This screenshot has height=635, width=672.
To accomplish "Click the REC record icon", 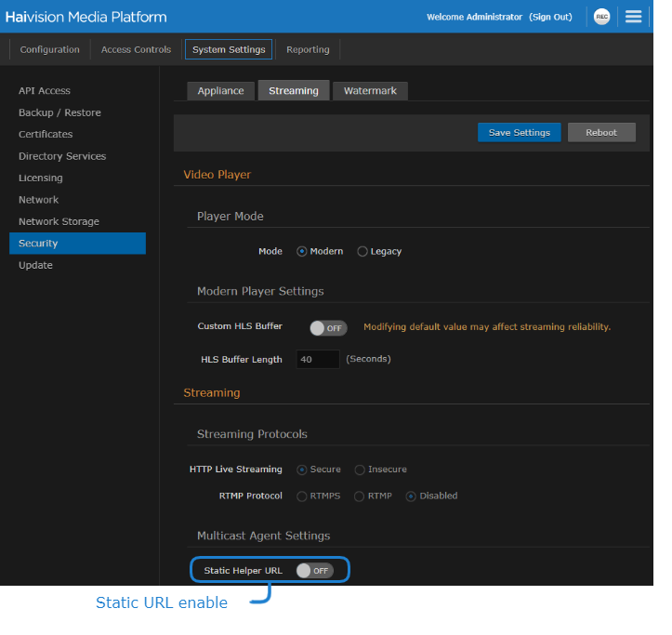I will pyautogui.click(x=601, y=17).
